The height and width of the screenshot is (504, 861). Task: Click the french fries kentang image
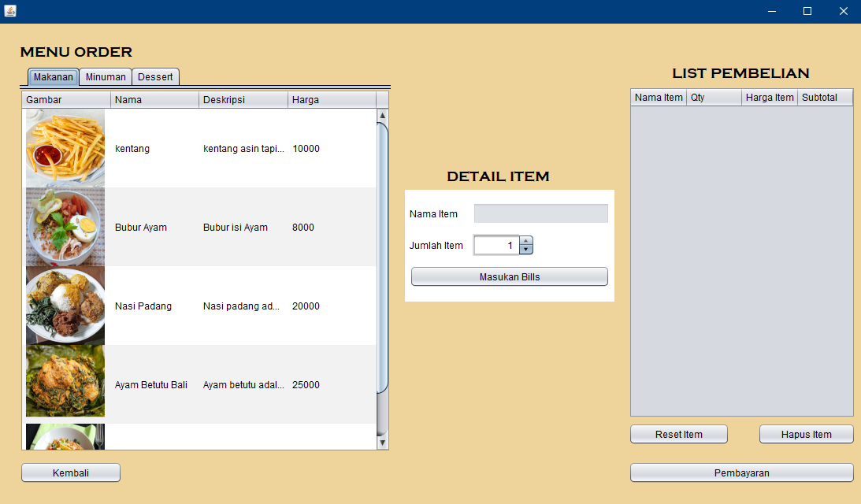coord(65,148)
